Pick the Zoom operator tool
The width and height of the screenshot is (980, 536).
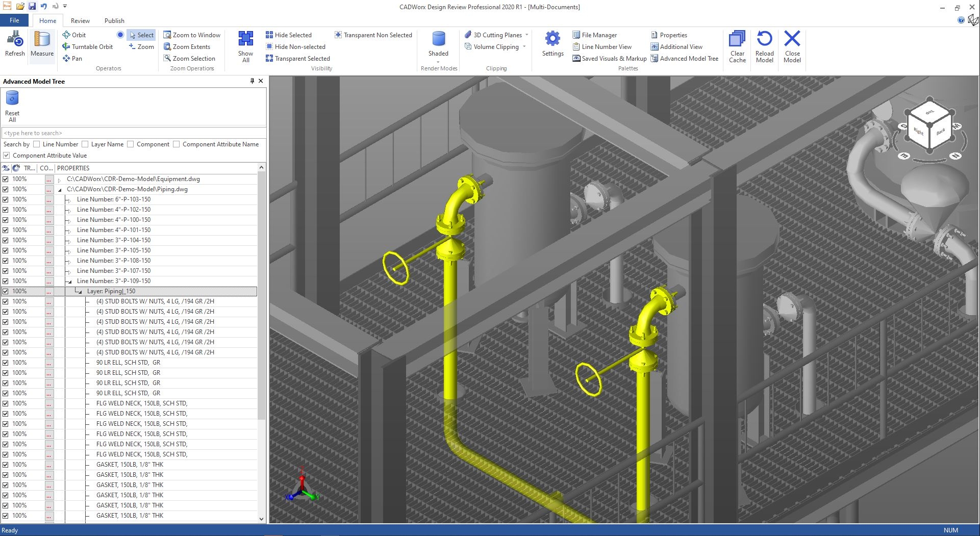[141, 46]
